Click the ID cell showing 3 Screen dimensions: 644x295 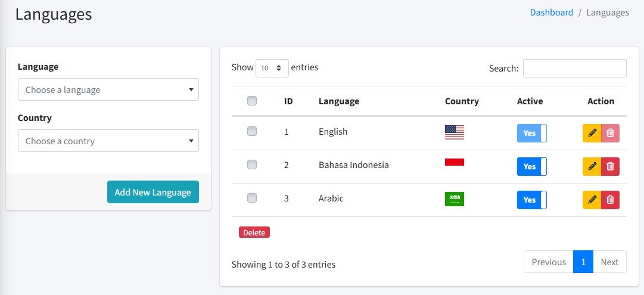click(287, 198)
